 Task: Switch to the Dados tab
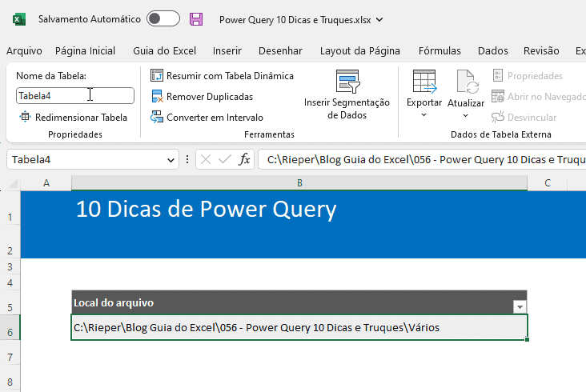point(492,50)
